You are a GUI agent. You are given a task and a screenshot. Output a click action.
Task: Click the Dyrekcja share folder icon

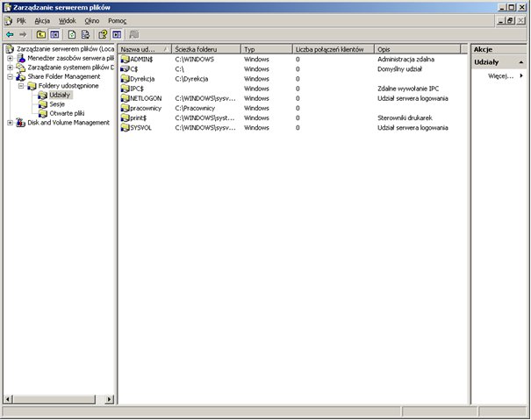(x=126, y=79)
